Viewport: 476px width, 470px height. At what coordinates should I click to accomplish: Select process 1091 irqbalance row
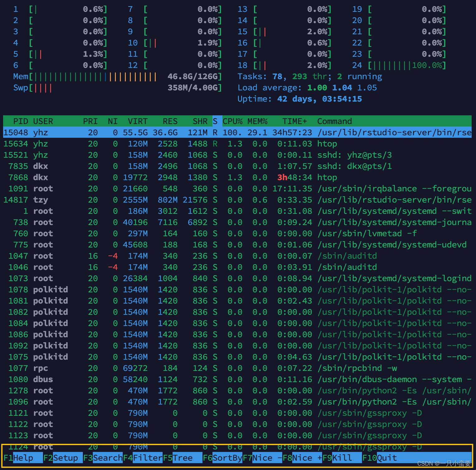pyautogui.click(x=237, y=189)
